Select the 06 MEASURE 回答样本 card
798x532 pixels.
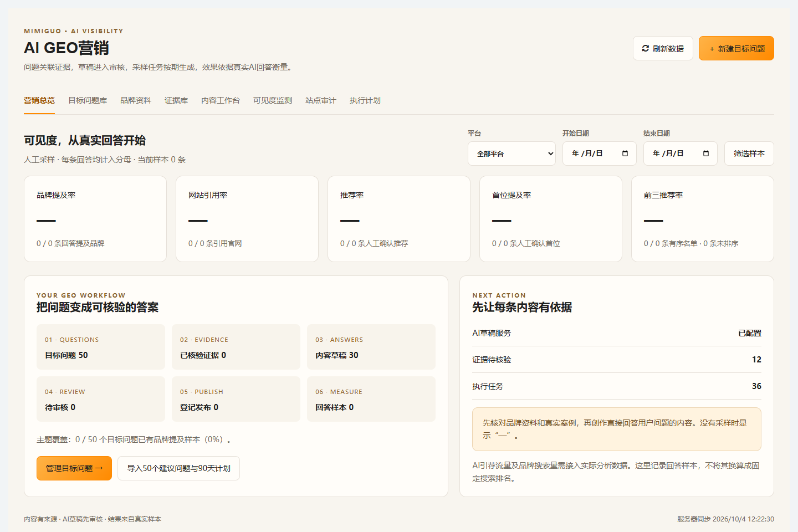point(371,399)
